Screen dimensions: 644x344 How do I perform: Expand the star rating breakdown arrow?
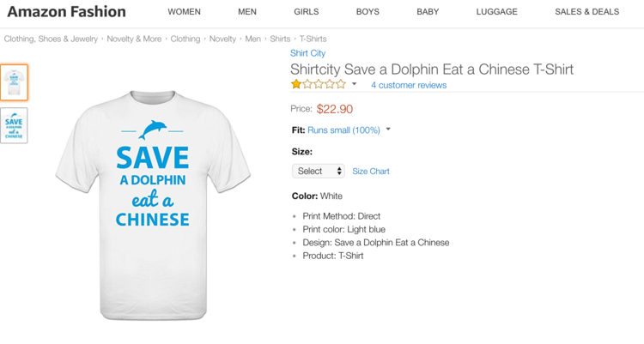(x=355, y=85)
